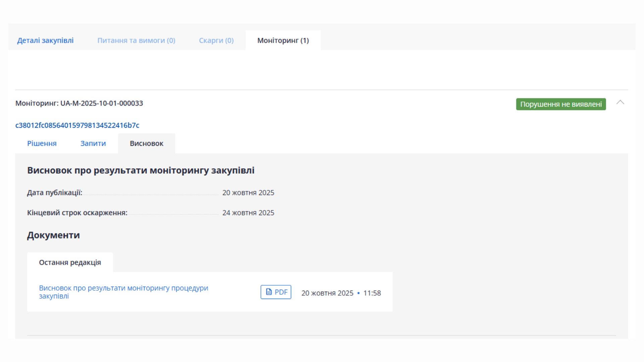Click the appeal deadline 24 жовтня 2025
Image resolution: width=644 pixels, height=362 pixels.
point(248,213)
